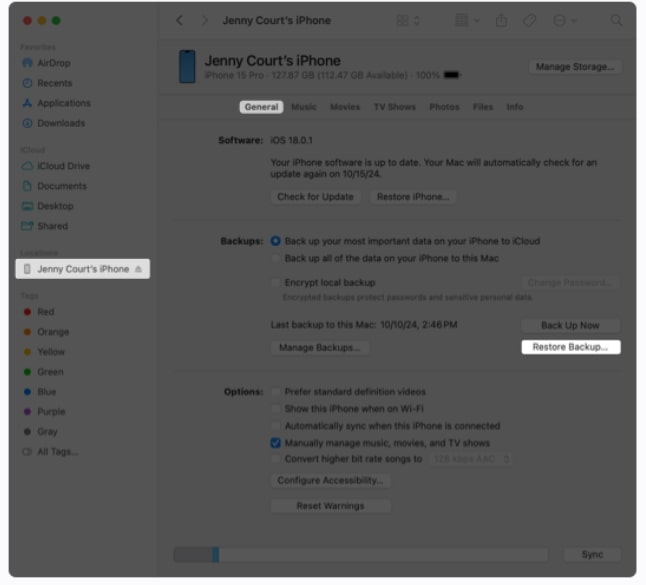Enable Automatically sync when iPhone is connected
This screenshot has height=585, width=646.
point(276,426)
